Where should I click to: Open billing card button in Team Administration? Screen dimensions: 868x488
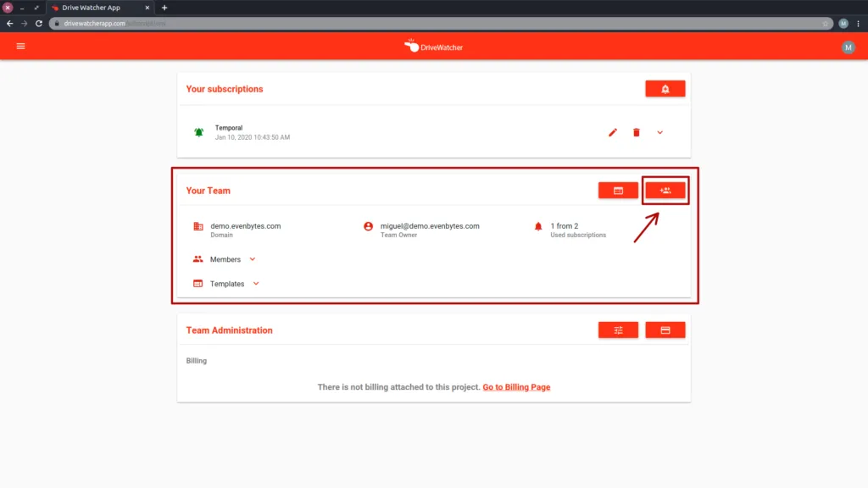coord(665,330)
